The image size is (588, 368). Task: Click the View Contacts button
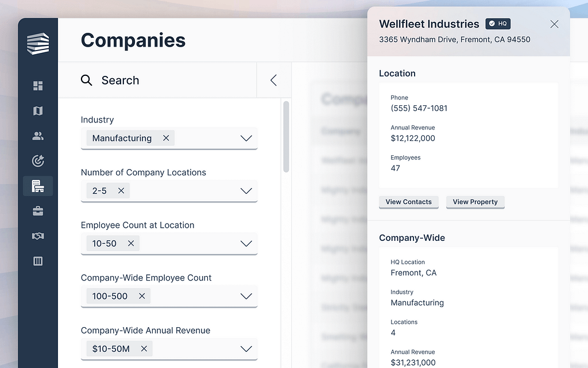[408, 202]
